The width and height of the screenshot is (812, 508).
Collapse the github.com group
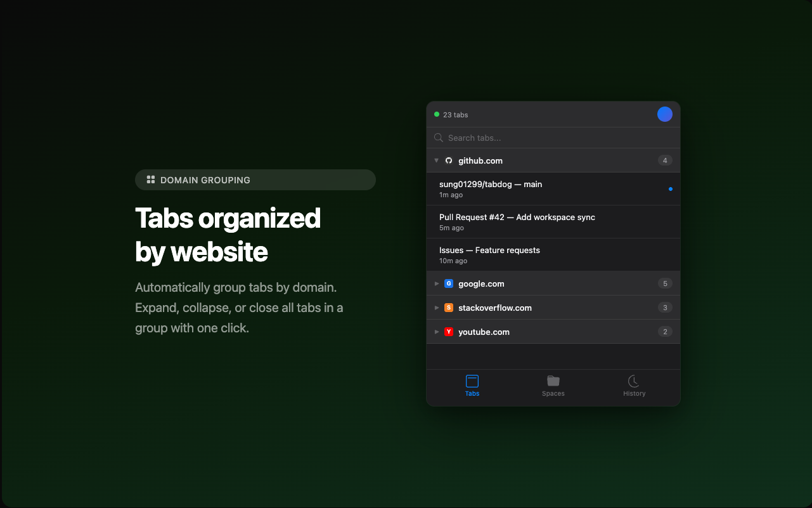coord(436,160)
